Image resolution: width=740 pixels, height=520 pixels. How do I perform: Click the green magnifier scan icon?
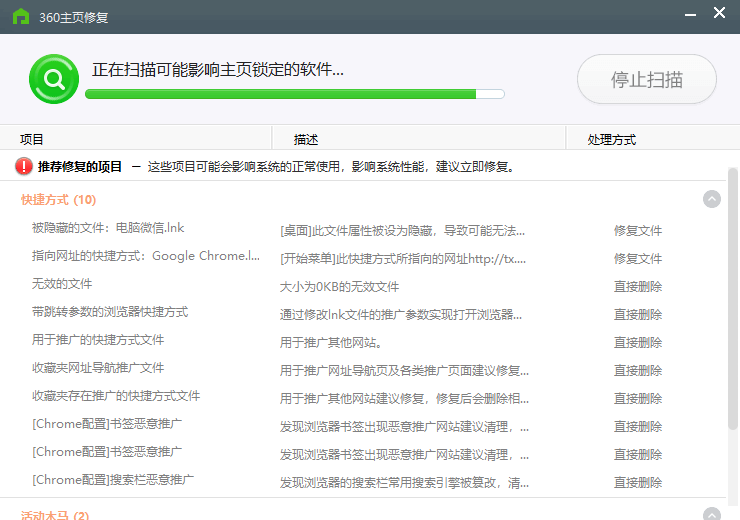54,79
